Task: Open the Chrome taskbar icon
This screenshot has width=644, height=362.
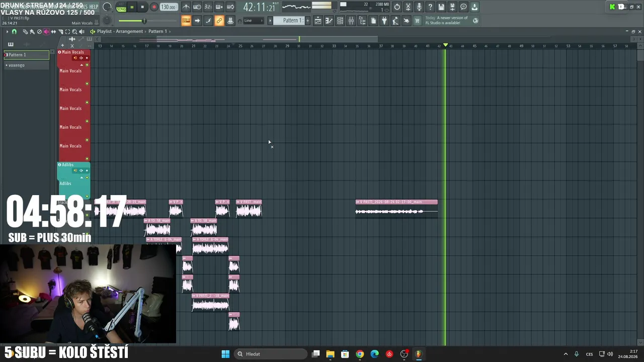Action: point(360,354)
